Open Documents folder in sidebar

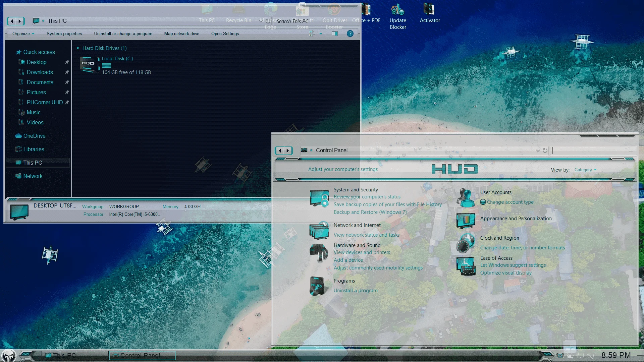coord(40,82)
